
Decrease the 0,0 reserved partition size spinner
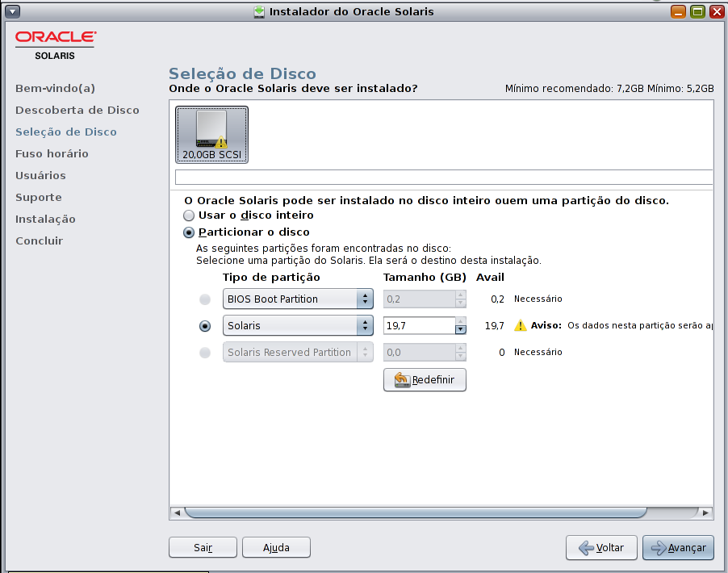click(461, 356)
